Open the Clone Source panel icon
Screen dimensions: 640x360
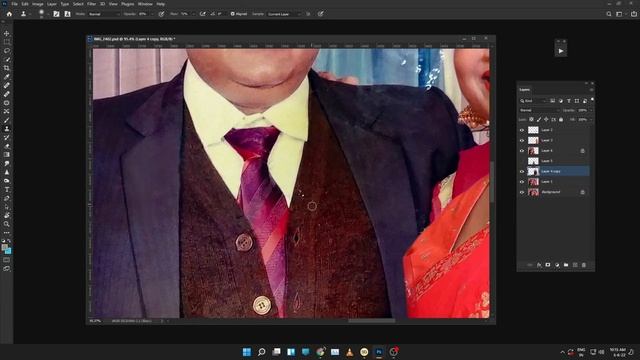(67, 14)
